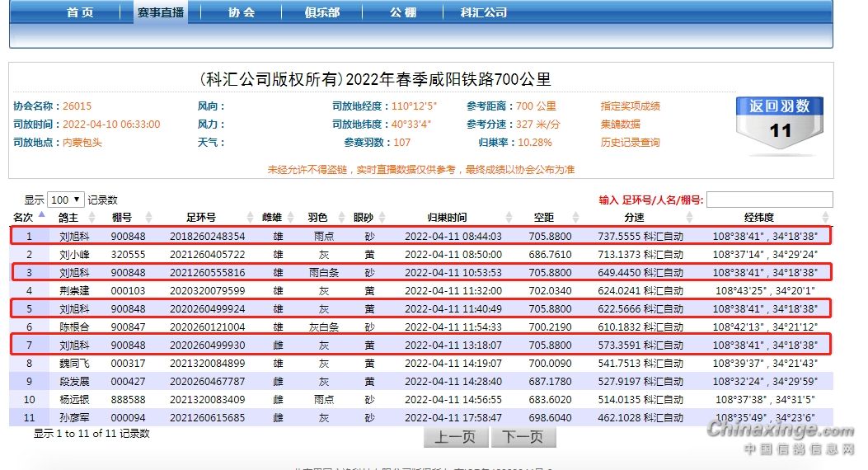Go to the 俱乐部 section
Screen dimensions: 868x470
click(321, 12)
